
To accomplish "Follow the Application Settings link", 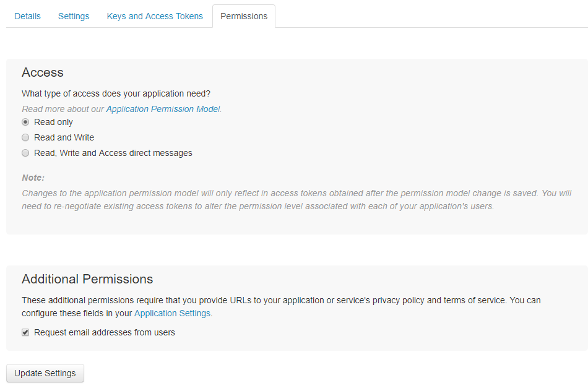I will point(173,313).
